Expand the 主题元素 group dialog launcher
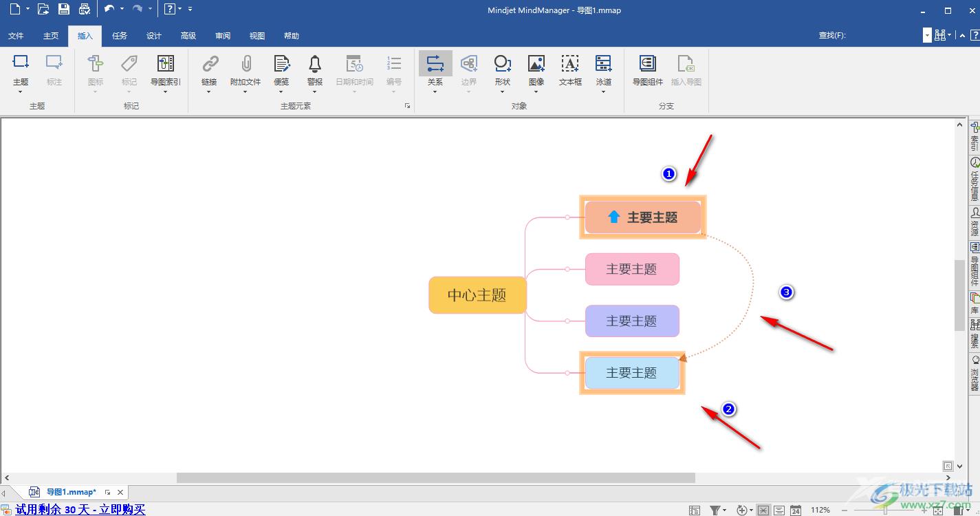Image resolution: width=980 pixels, height=516 pixels. 407,106
